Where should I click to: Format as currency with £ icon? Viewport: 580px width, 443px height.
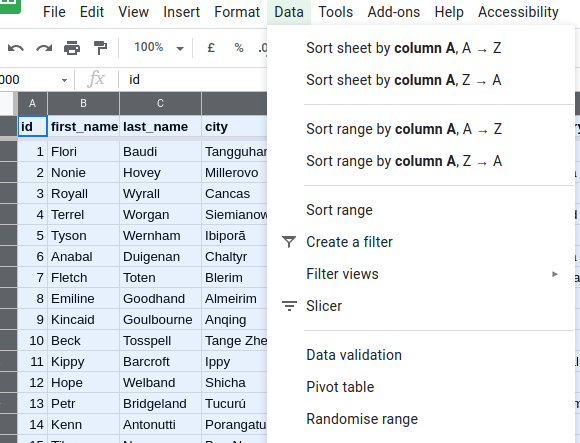tap(211, 48)
